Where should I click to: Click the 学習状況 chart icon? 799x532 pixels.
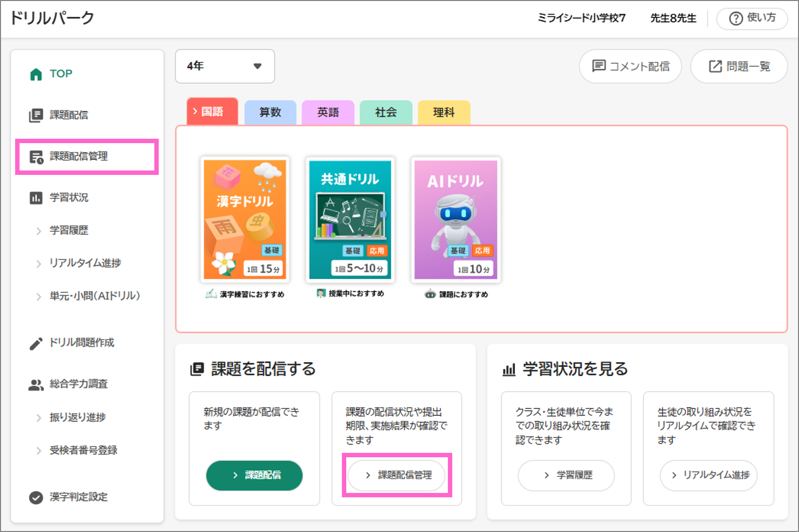point(36,198)
